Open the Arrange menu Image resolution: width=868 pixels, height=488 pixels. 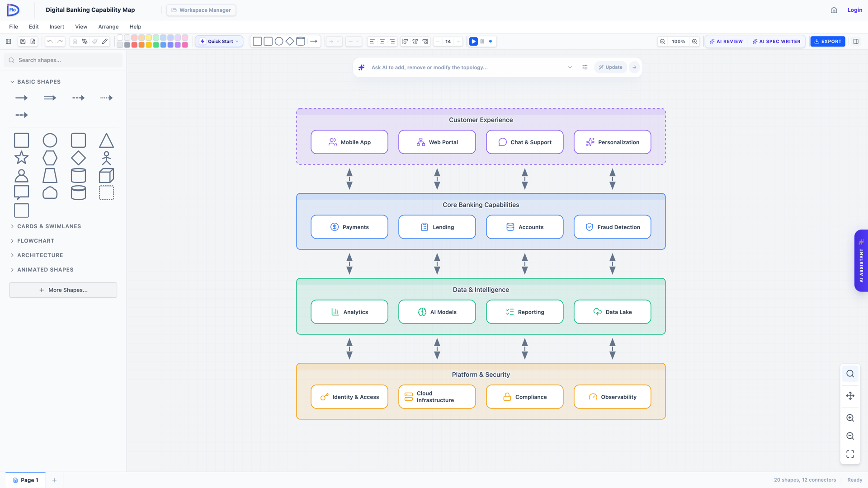[x=108, y=27]
